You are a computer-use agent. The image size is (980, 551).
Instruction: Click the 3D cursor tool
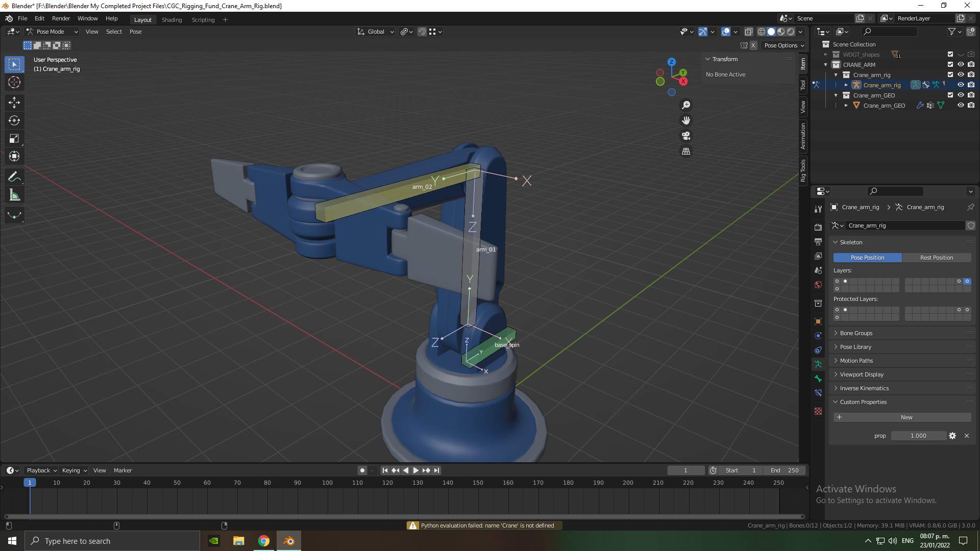point(14,82)
